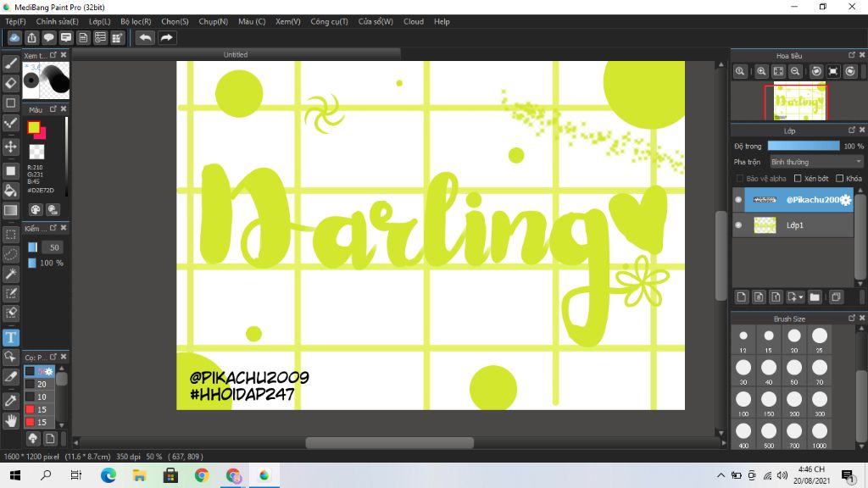This screenshot has height=488, width=868.
Task: Enable the Khóa checkbox
Action: coord(840,178)
